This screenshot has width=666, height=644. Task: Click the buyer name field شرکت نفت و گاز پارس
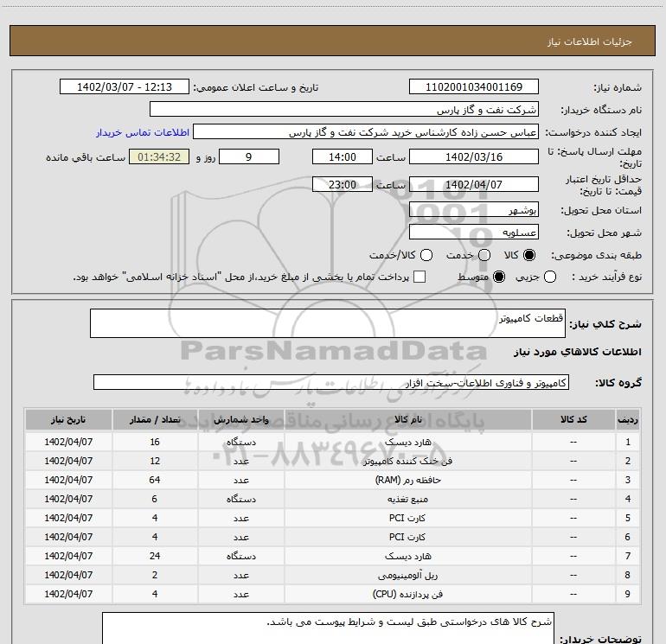[344, 109]
